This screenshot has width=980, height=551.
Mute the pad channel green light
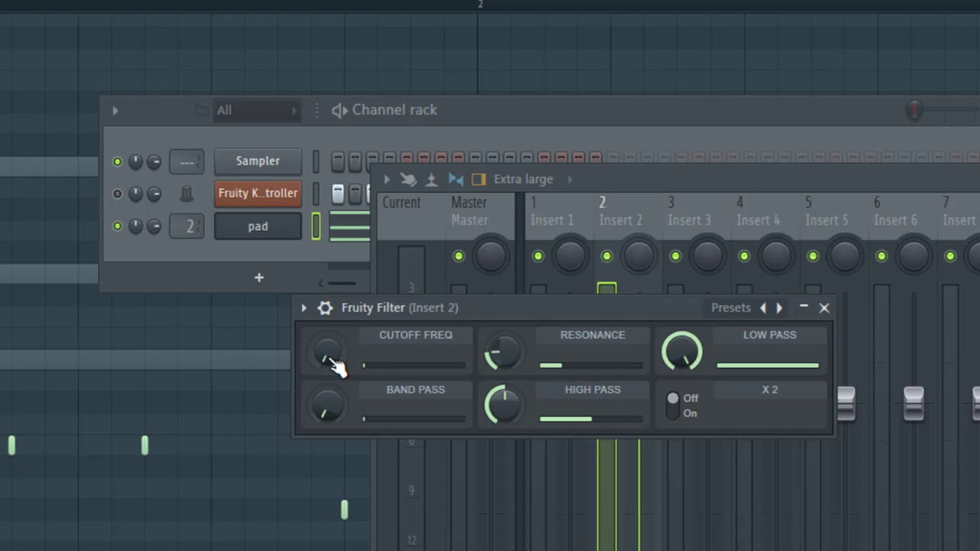pos(117,227)
